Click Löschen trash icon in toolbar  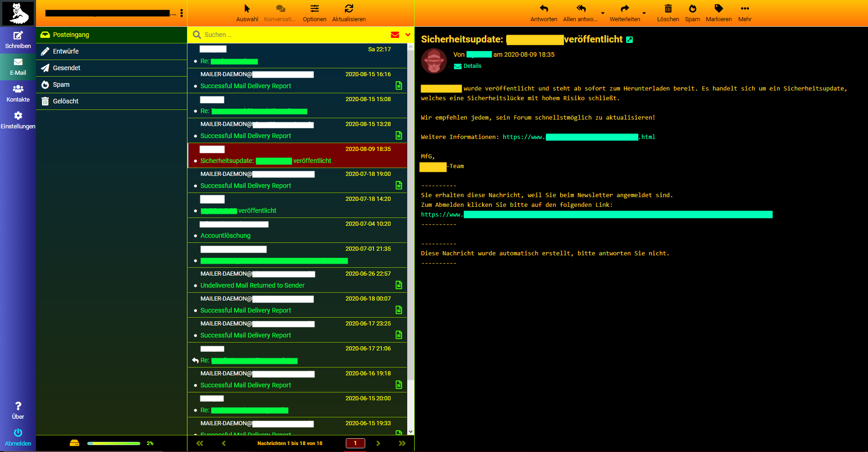(x=668, y=9)
